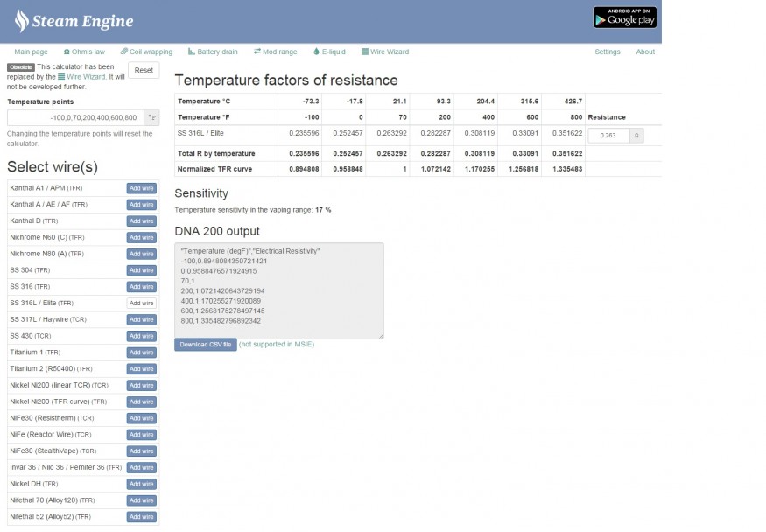Open the Main page menu item
The image size is (766, 532).
(31, 52)
